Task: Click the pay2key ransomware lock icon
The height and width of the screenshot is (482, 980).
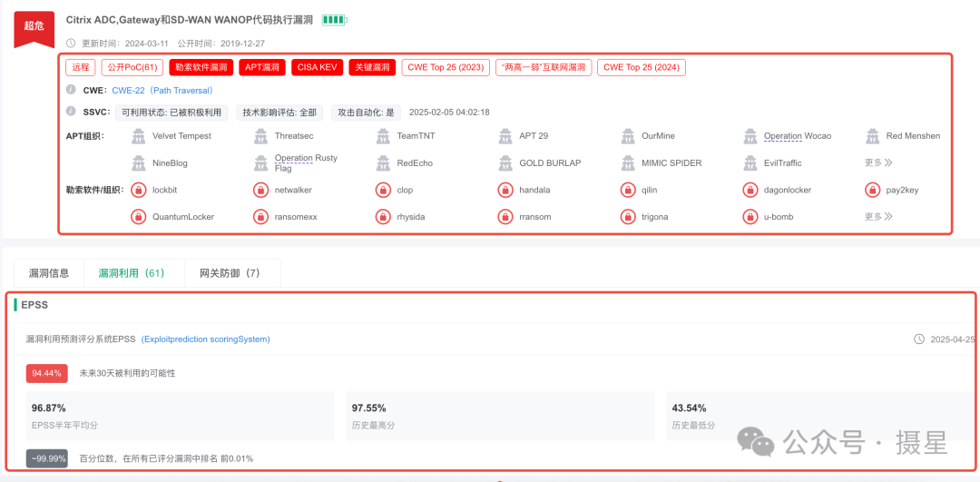Action: 873,190
